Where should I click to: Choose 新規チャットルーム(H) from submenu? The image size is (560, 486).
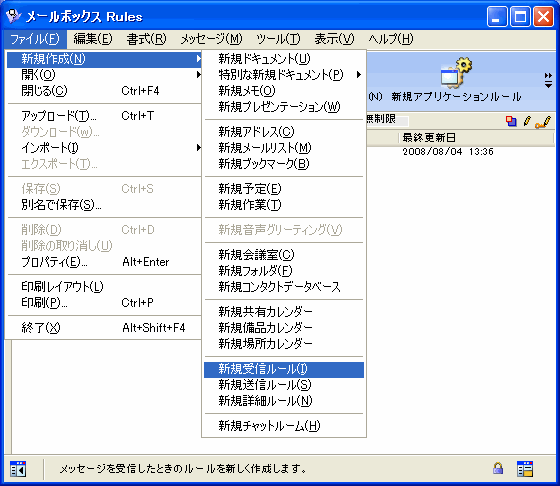[x=284, y=426]
